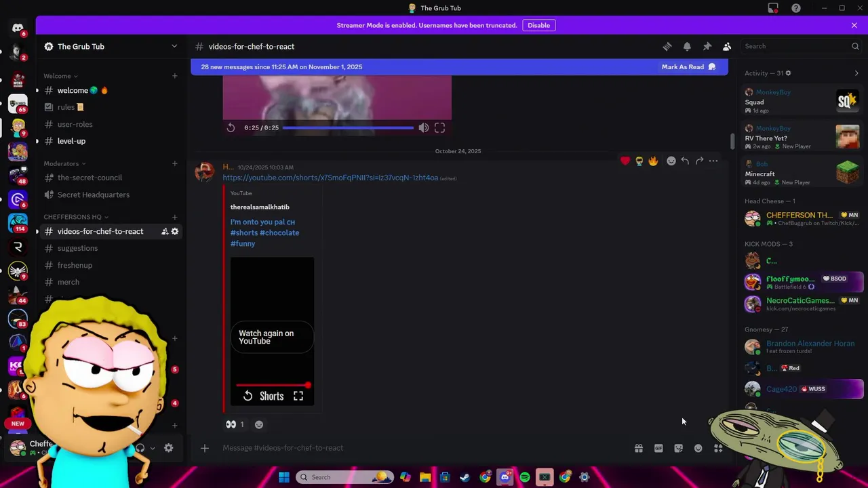Viewport: 868px width, 488px height.
Task: Disable Streamer Mode button
Action: pos(538,25)
